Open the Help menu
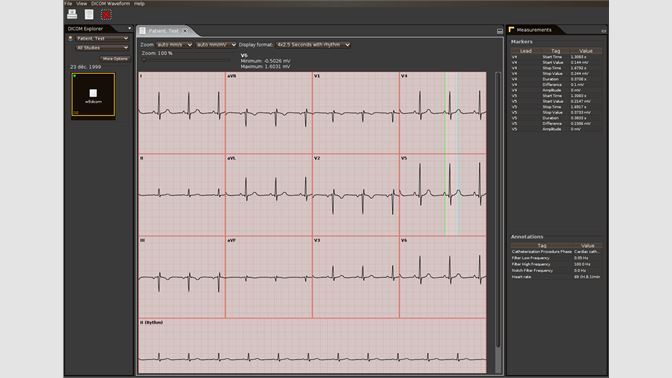The width and height of the screenshot is (672, 378). 139,3
